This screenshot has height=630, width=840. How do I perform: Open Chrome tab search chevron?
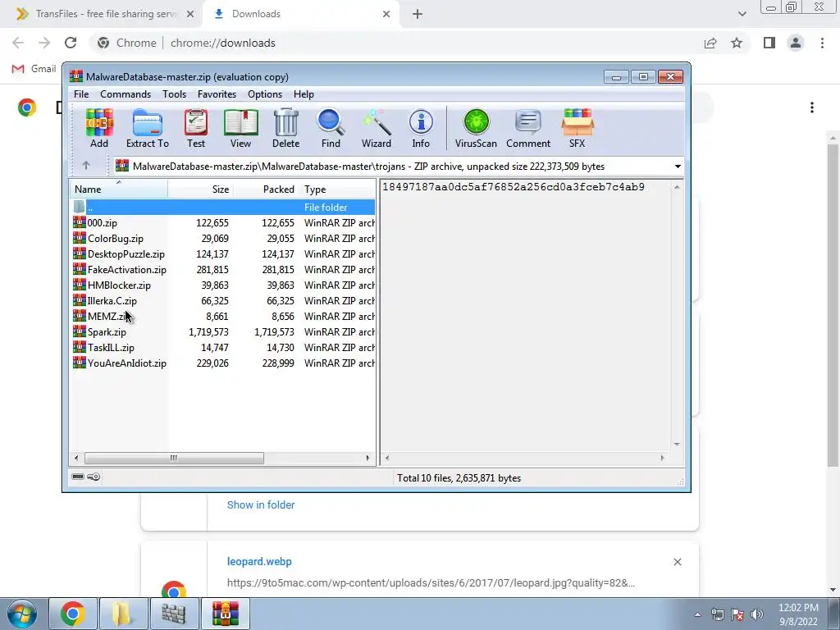point(742,14)
